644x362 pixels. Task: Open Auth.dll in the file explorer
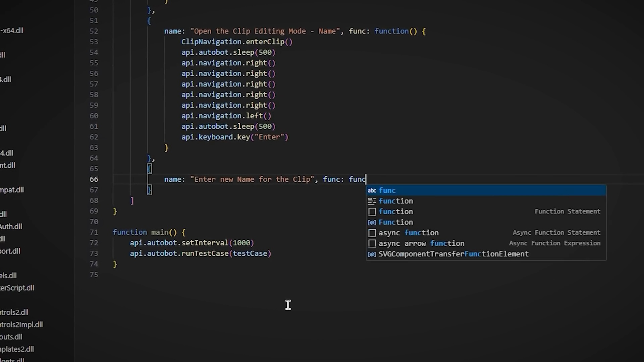click(x=11, y=227)
